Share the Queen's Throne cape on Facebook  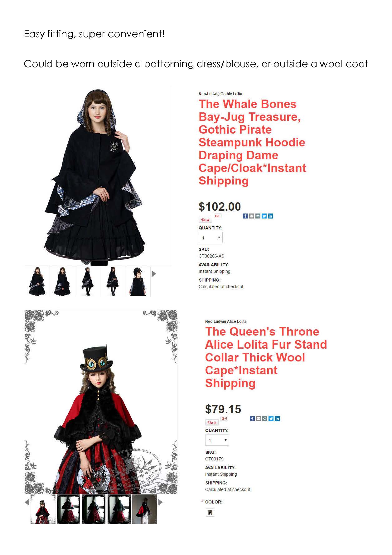pyautogui.click(x=252, y=419)
